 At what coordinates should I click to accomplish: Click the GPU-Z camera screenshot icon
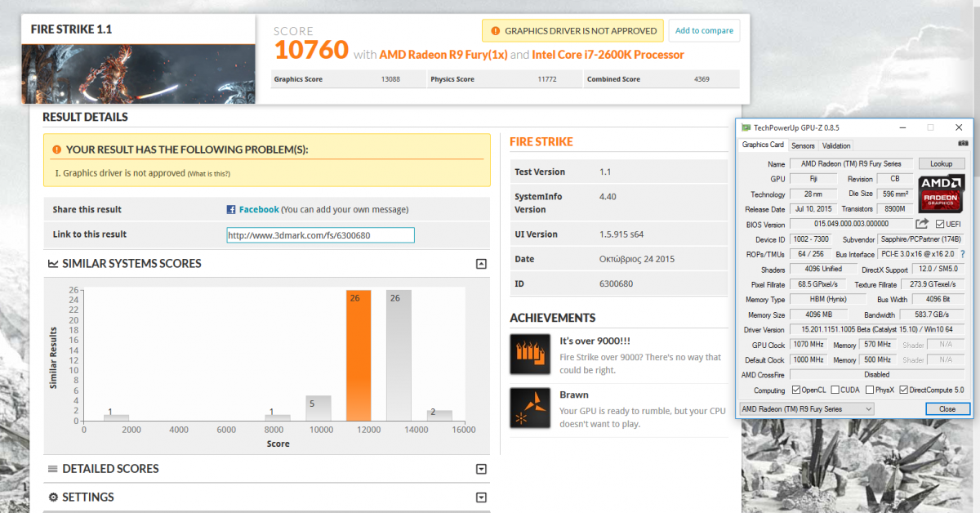(963, 145)
